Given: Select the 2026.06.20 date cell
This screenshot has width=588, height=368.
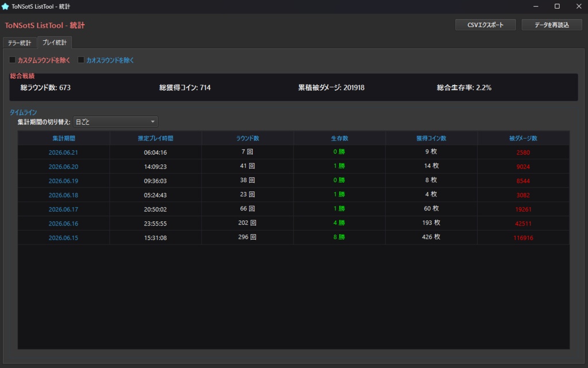Looking at the screenshot, I should pyautogui.click(x=63, y=167).
